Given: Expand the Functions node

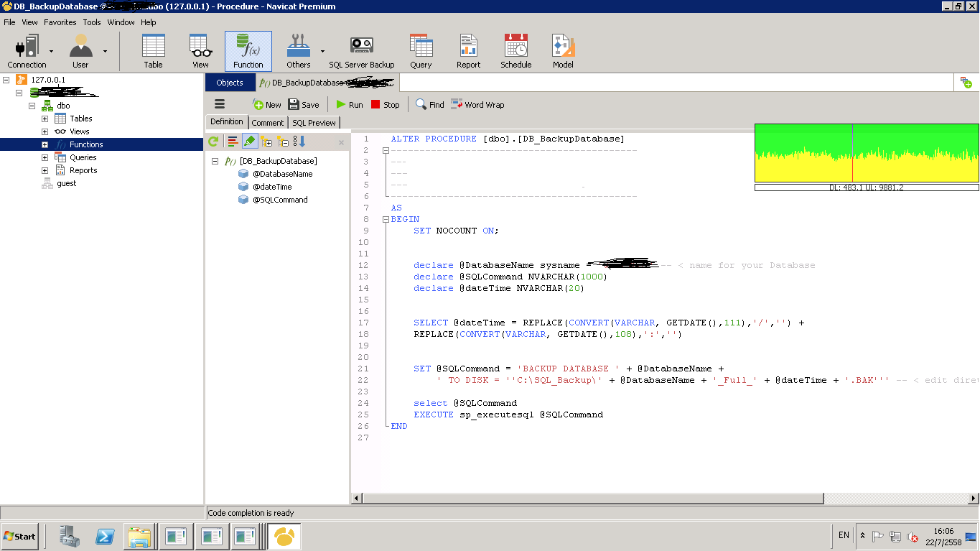Looking at the screenshot, I should [45, 144].
